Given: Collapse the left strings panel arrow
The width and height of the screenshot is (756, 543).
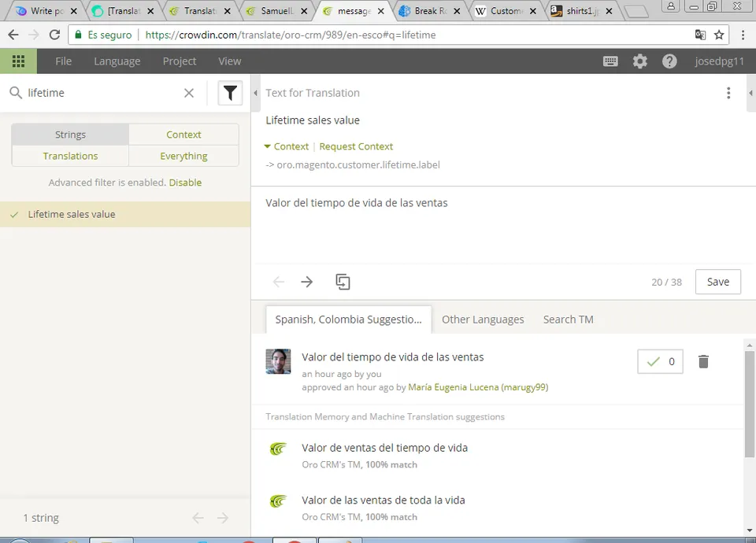Looking at the screenshot, I should click(x=255, y=93).
